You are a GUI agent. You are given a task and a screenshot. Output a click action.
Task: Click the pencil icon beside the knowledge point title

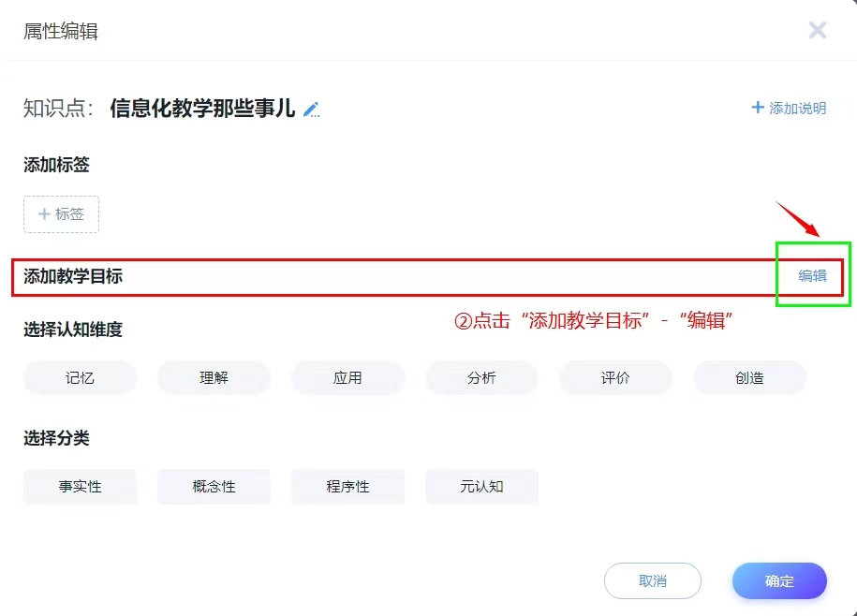point(312,110)
